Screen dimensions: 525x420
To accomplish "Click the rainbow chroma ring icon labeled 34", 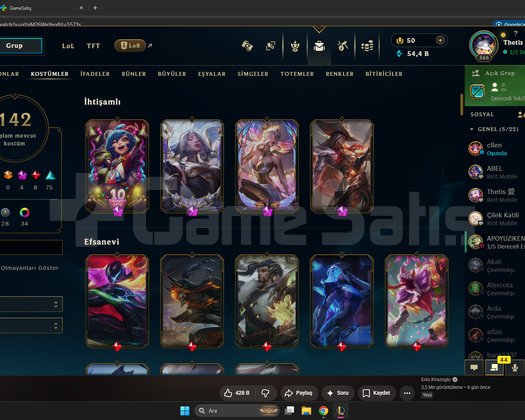I will [24, 212].
